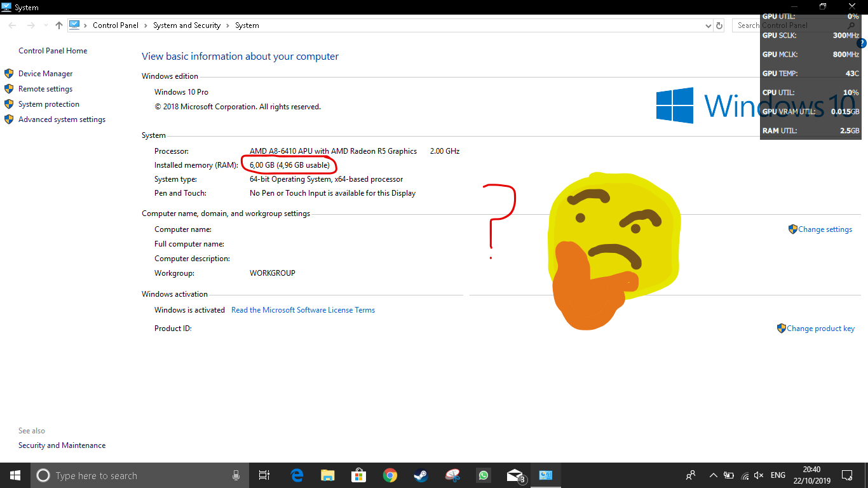Click the computer icon in the address bar
Viewport: 868px width, 488px height.
[74, 25]
